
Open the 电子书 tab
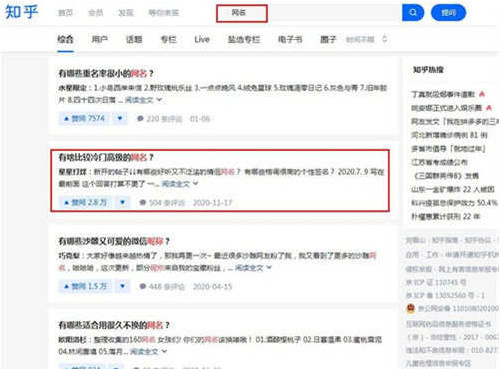click(290, 39)
